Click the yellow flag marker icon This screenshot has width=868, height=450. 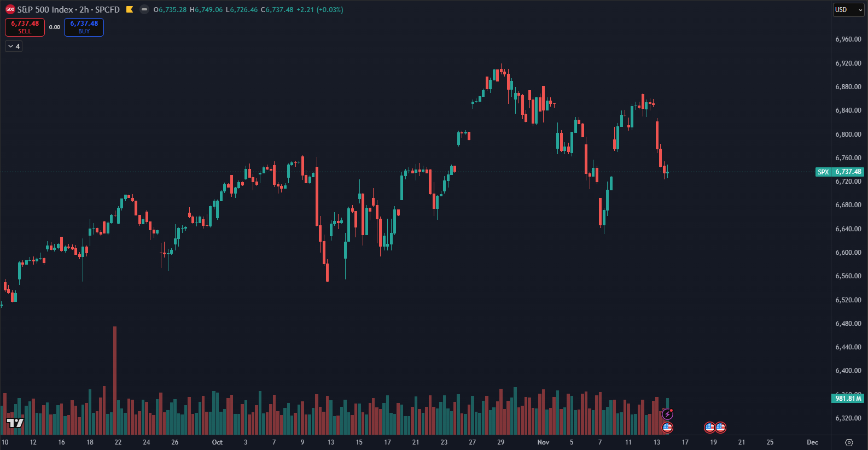130,9
